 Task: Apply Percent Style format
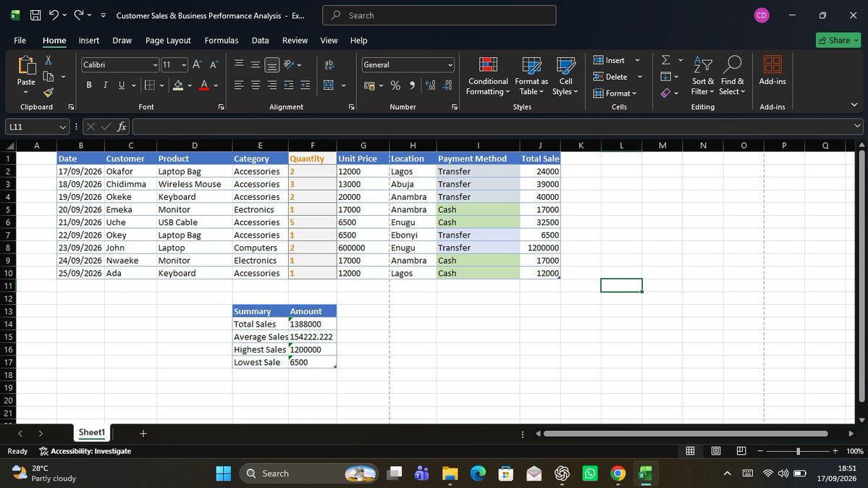click(395, 85)
